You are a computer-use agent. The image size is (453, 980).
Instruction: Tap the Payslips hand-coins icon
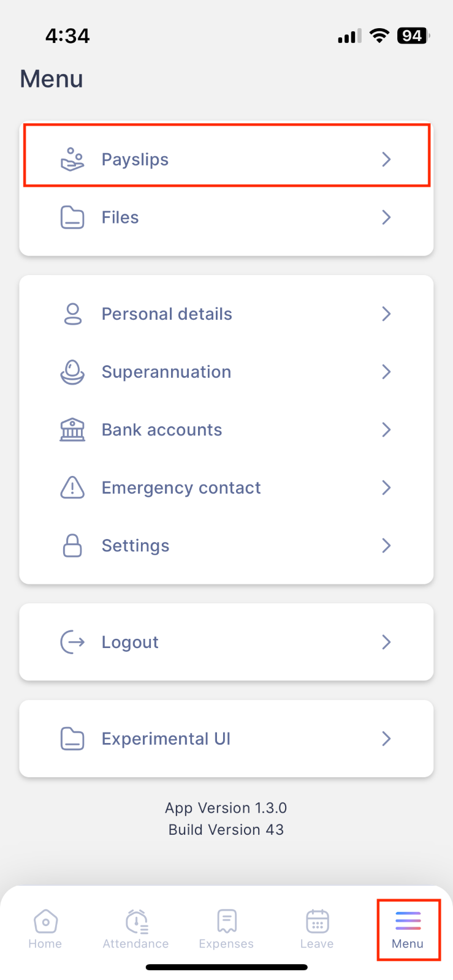(72, 159)
